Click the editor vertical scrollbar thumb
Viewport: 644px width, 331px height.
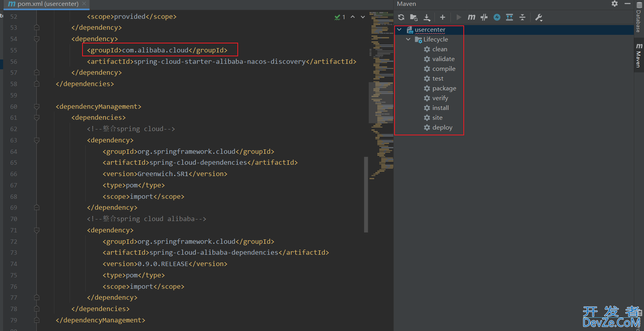pos(366,194)
